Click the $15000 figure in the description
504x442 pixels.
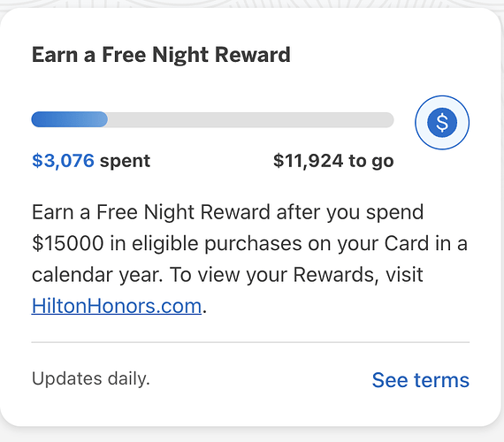pyautogui.click(x=68, y=243)
